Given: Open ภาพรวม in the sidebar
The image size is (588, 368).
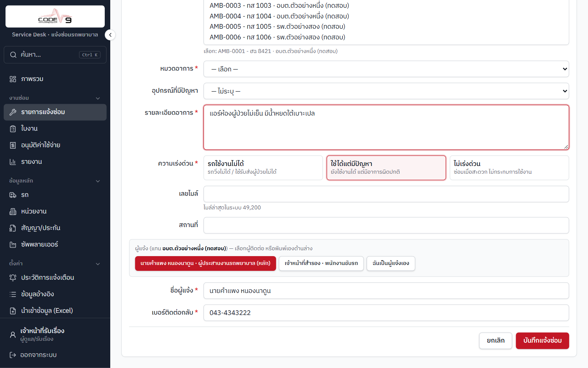Looking at the screenshot, I should [x=55, y=79].
